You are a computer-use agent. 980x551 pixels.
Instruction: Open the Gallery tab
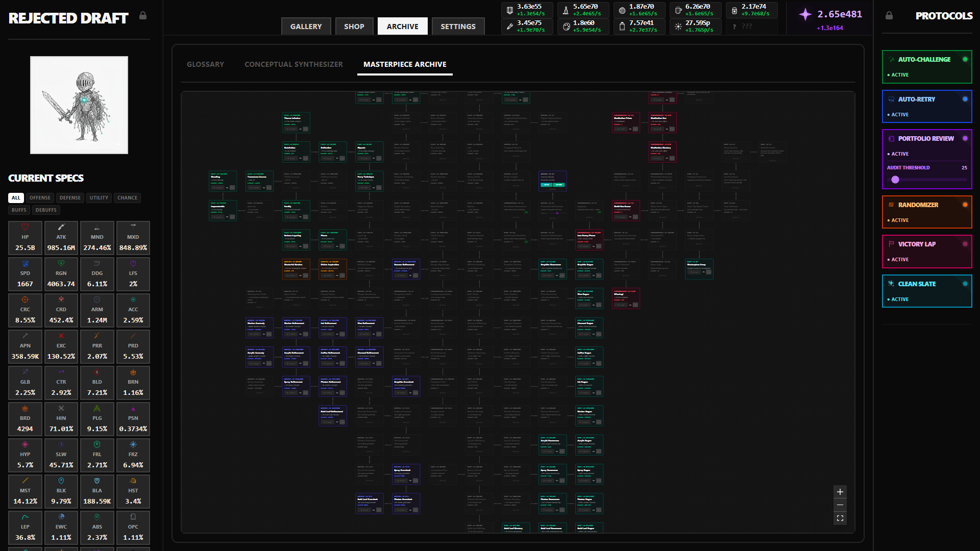306,27
